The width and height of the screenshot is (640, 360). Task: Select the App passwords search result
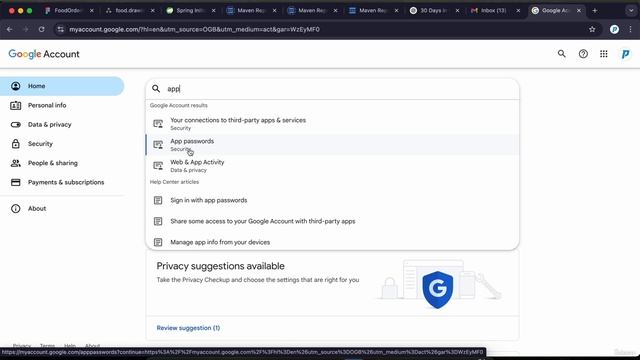pos(332,144)
